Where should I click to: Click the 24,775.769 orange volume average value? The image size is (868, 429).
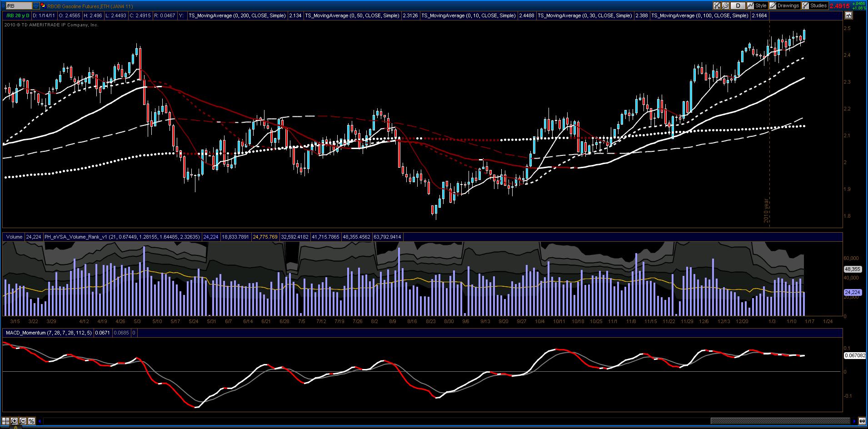[265, 237]
